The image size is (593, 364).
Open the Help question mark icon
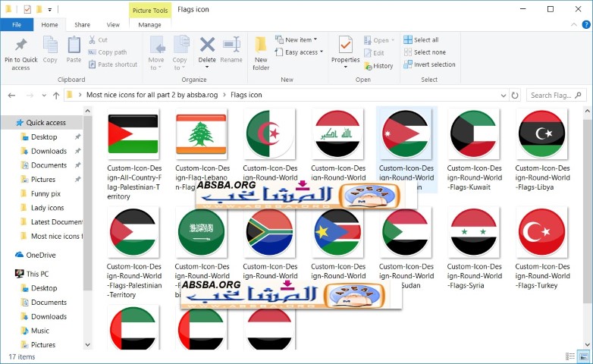pyautogui.click(x=586, y=24)
